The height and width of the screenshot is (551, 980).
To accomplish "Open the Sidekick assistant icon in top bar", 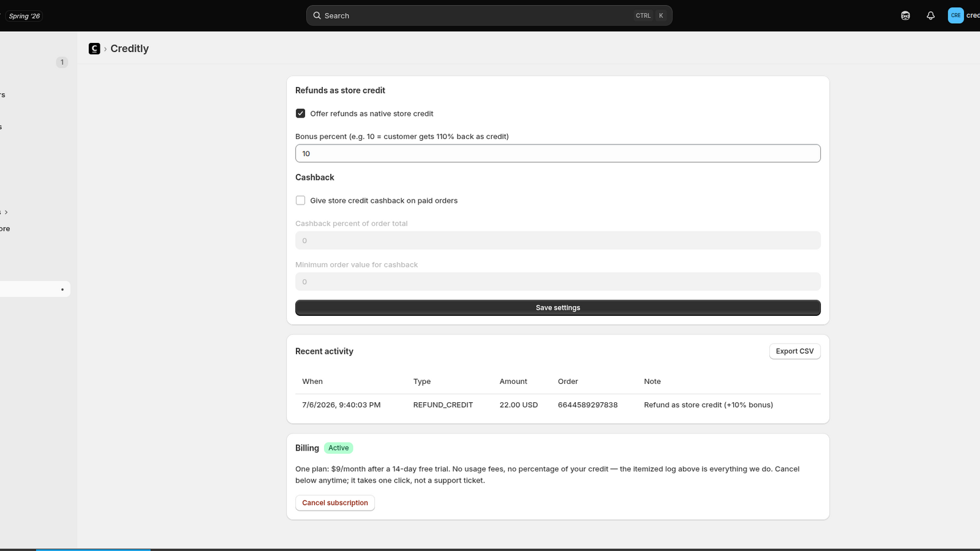I will pos(905,16).
